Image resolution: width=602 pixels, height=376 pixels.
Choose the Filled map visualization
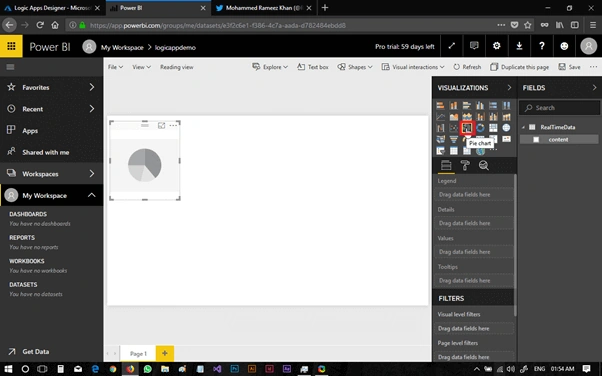tap(440, 139)
